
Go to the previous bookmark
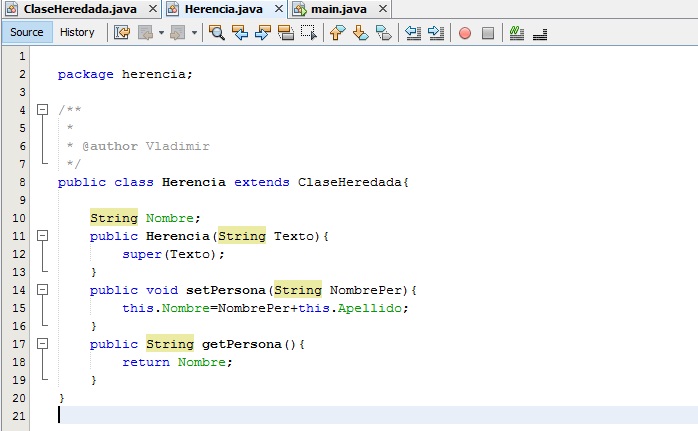point(337,33)
